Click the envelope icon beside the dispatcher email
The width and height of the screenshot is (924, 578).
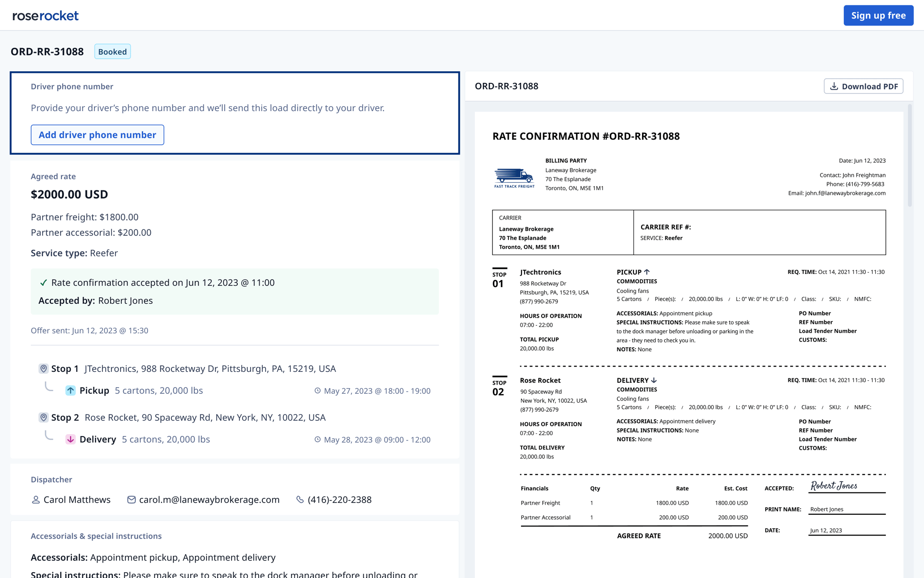(131, 499)
